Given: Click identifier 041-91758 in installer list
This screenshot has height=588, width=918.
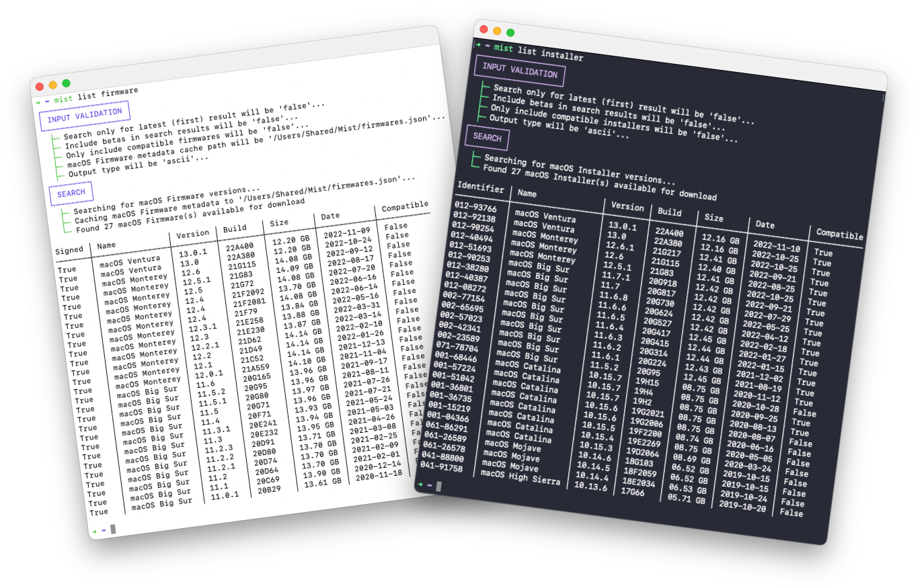Looking at the screenshot, I should (441, 467).
